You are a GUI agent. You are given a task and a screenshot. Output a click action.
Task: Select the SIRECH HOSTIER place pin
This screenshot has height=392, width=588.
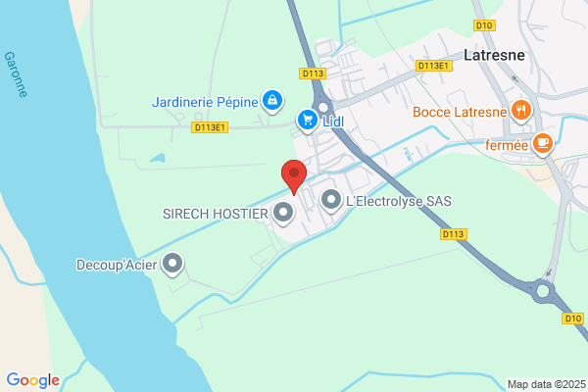pyautogui.click(x=283, y=213)
